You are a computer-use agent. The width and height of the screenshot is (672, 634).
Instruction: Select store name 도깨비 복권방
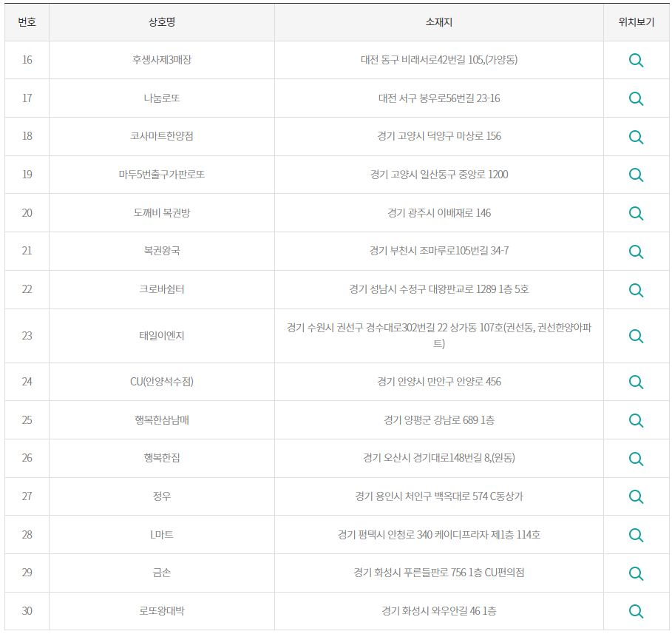coord(162,213)
